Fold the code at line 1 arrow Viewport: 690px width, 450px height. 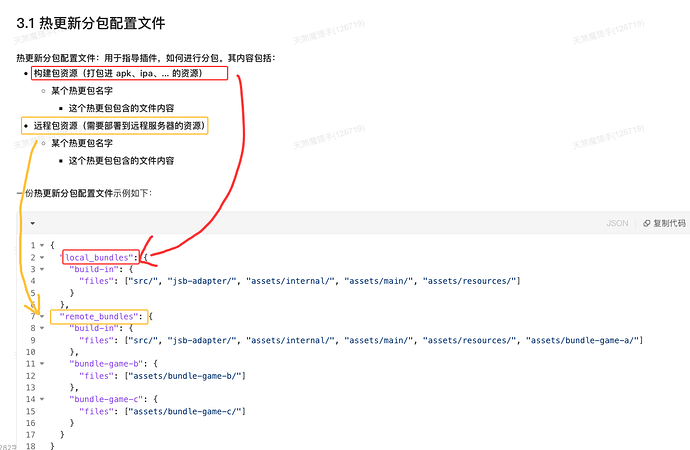click(42, 245)
